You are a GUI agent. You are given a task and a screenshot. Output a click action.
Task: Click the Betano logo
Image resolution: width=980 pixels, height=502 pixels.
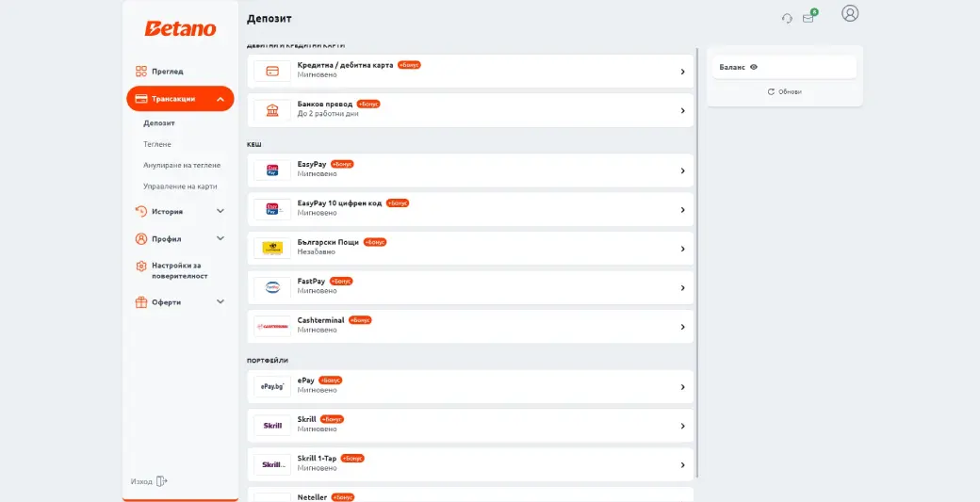[x=180, y=28]
